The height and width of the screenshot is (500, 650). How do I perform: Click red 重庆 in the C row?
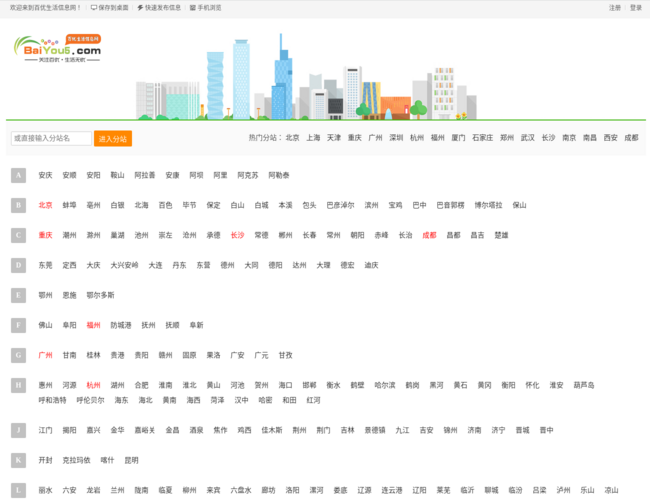pos(45,235)
